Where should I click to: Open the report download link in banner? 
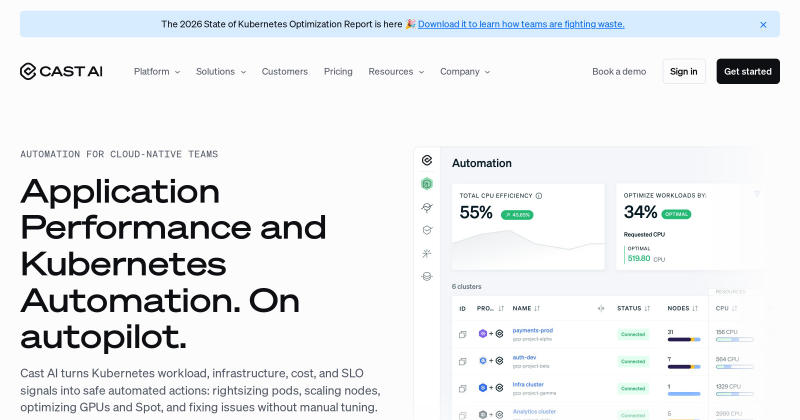pos(521,24)
